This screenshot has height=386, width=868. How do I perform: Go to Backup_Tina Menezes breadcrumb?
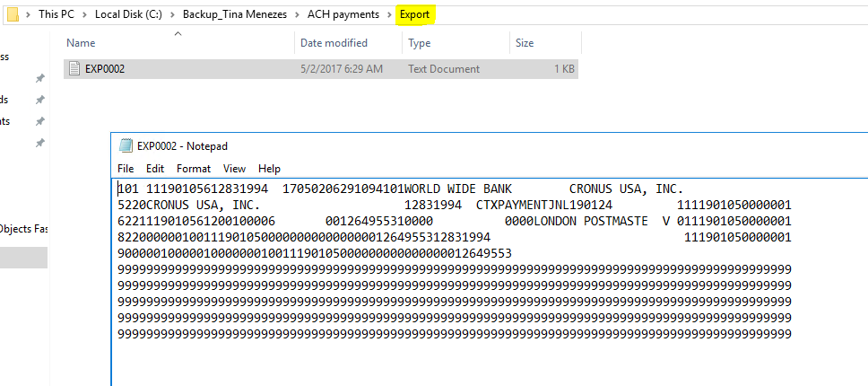point(235,14)
